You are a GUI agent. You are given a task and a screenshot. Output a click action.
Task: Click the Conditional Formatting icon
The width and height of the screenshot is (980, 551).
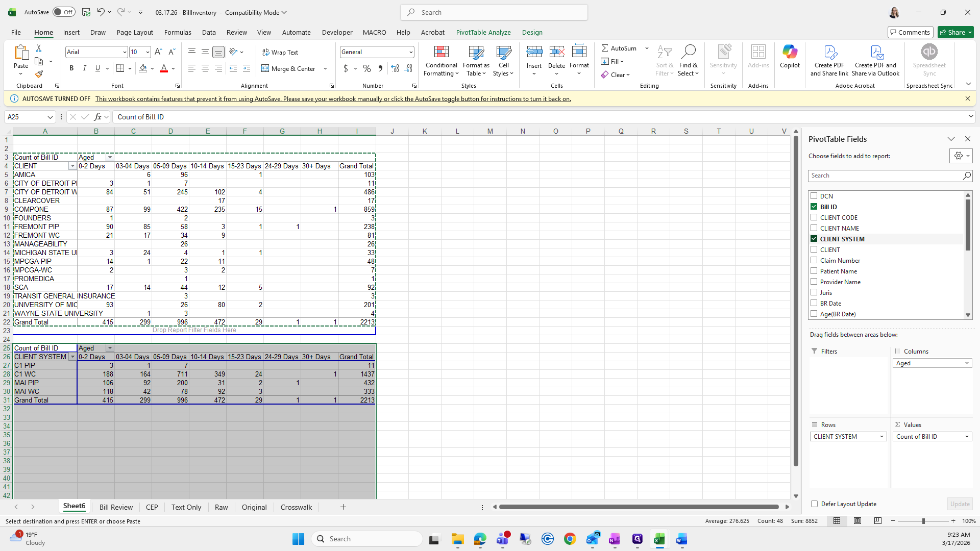coord(441,52)
